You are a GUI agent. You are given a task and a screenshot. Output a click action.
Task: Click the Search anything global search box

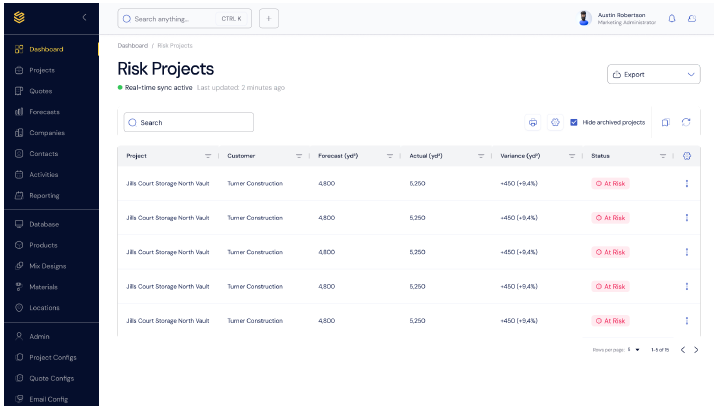pyautogui.click(x=184, y=18)
